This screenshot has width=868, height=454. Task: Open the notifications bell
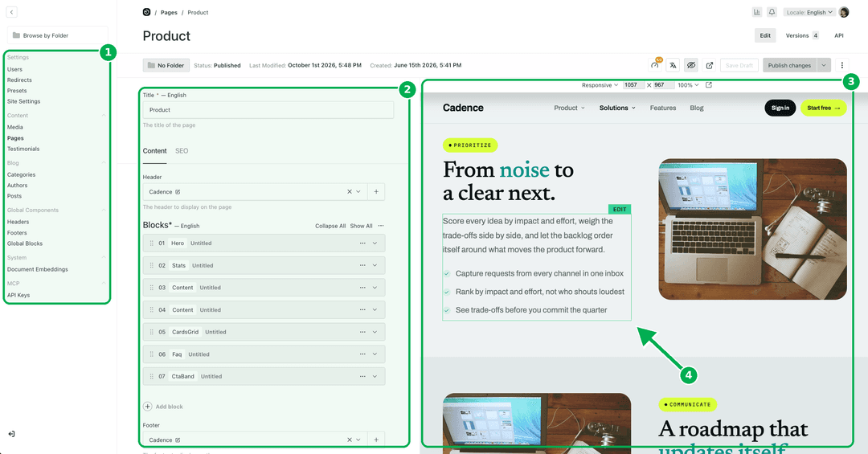[x=772, y=12]
